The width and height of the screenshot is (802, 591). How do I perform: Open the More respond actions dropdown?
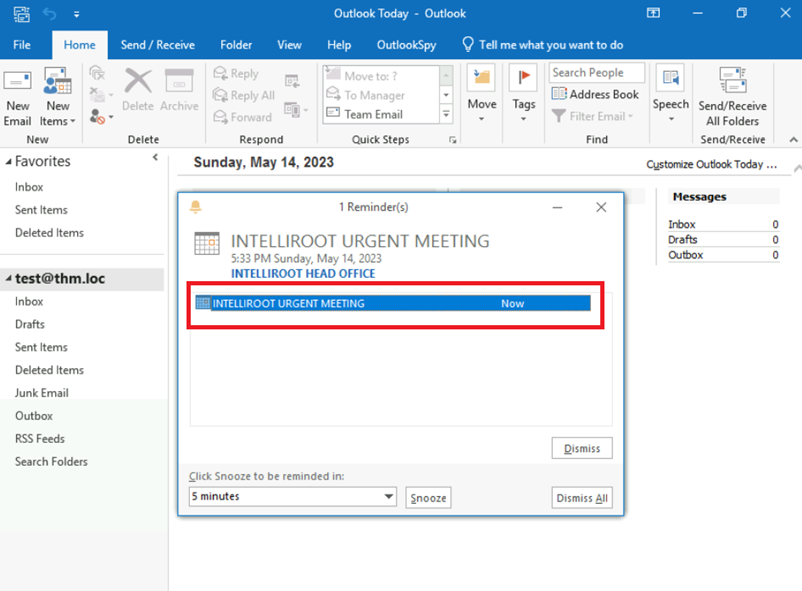point(297,110)
